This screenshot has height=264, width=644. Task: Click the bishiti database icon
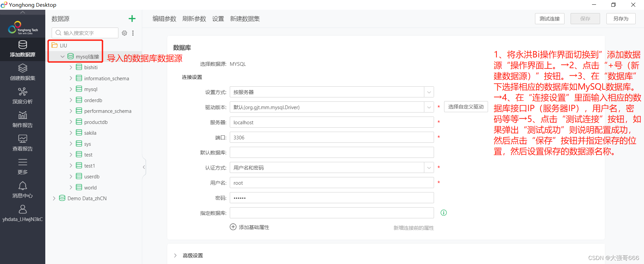coord(79,67)
